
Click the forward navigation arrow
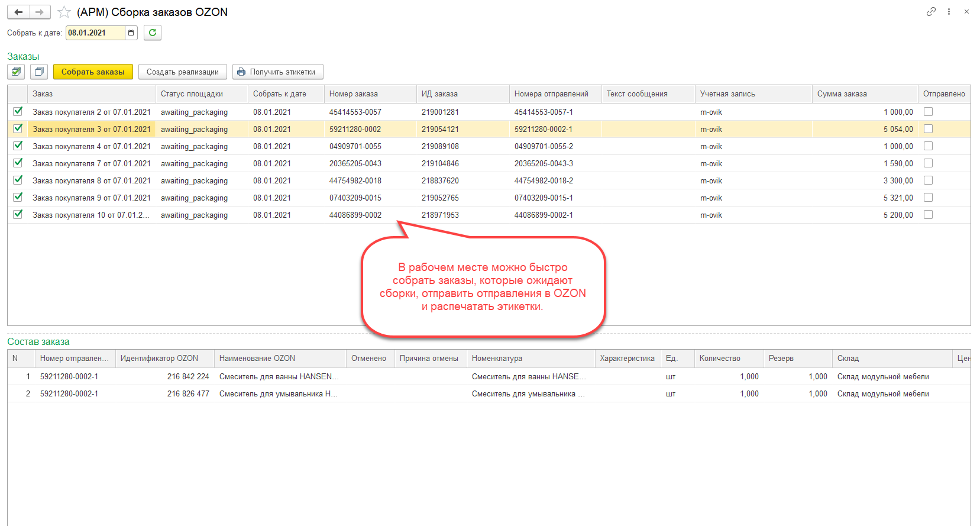tap(40, 12)
